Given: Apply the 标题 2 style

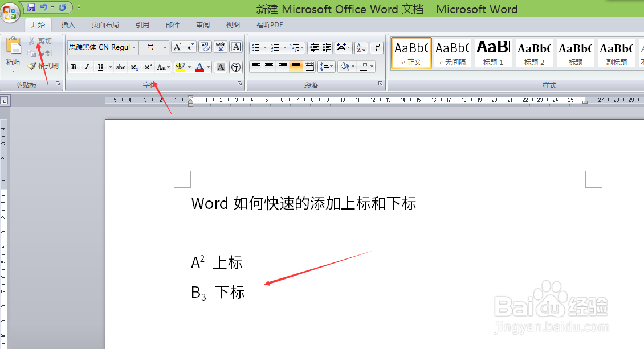Looking at the screenshot, I should point(535,54).
